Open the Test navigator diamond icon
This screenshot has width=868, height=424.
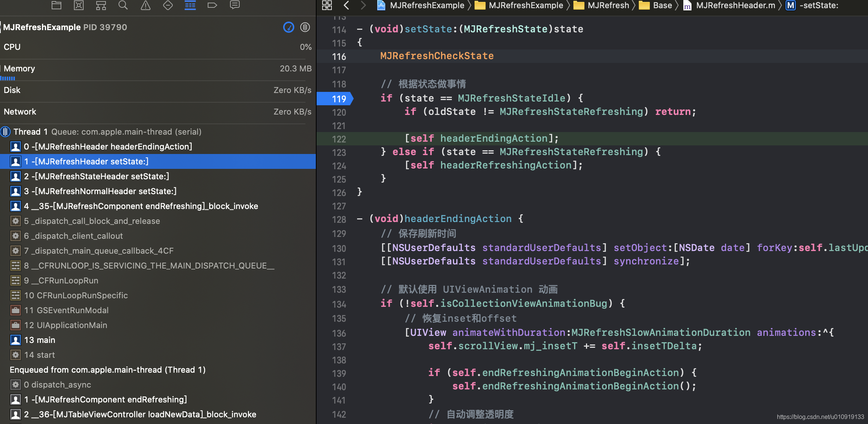pos(168,5)
